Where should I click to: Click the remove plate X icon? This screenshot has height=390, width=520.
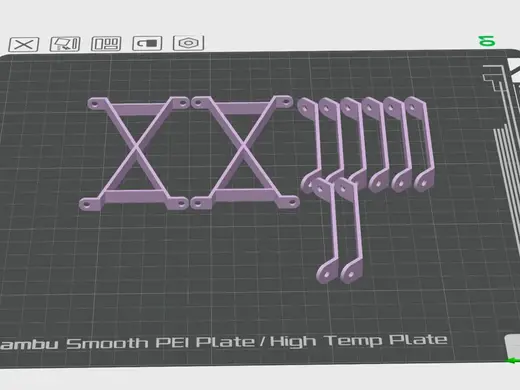pos(24,44)
